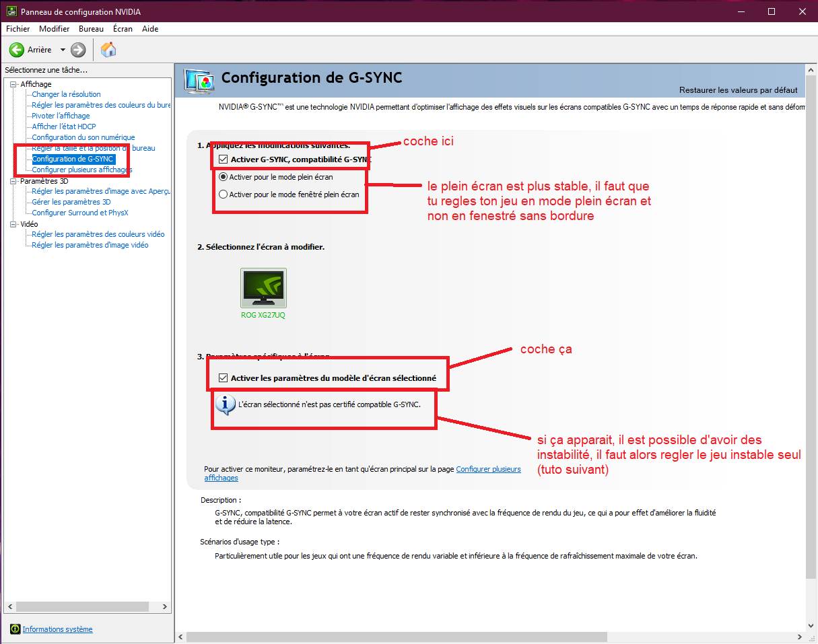Select Configuration de G-SYNC in tree
Viewport: 818px width, 644px height.
pos(73,159)
